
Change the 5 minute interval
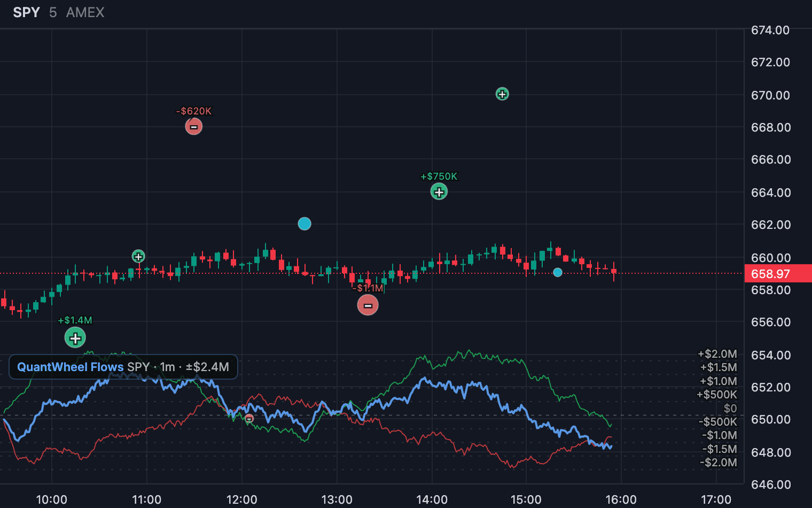pos(53,12)
